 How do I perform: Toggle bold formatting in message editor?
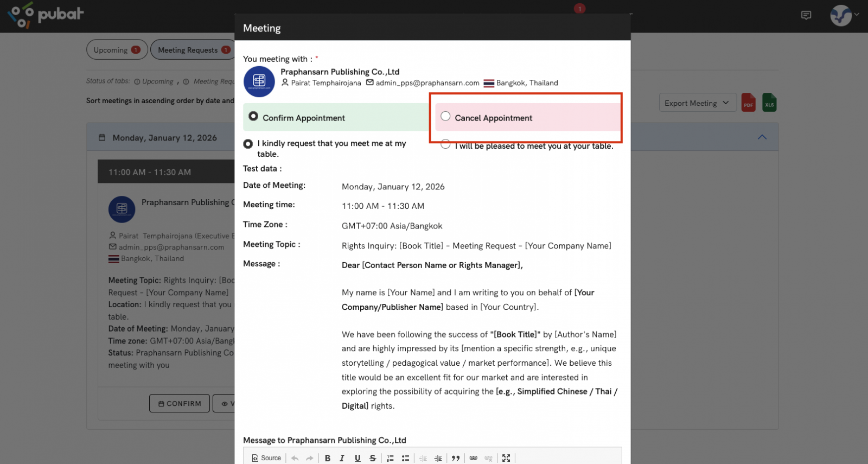328,458
